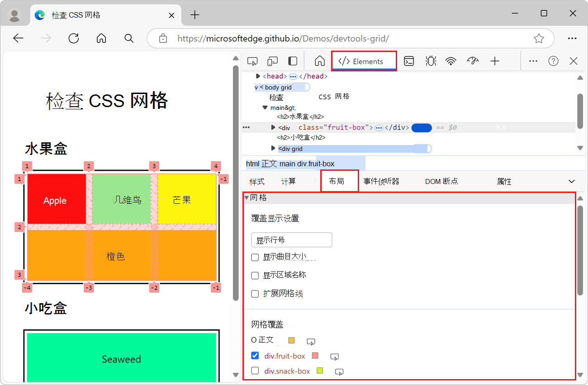Collapse the main element node
588x385 pixels.
click(265, 108)
